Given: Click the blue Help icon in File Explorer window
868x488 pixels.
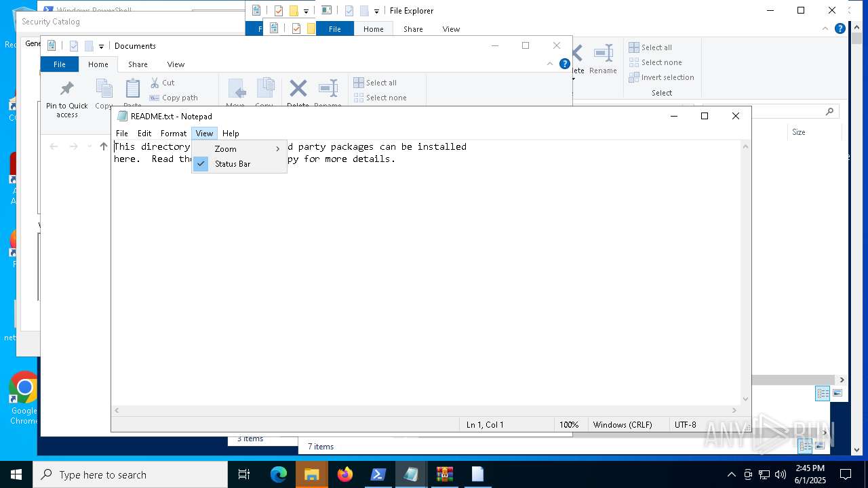Looking at the screenshot, I should point(840,28).
